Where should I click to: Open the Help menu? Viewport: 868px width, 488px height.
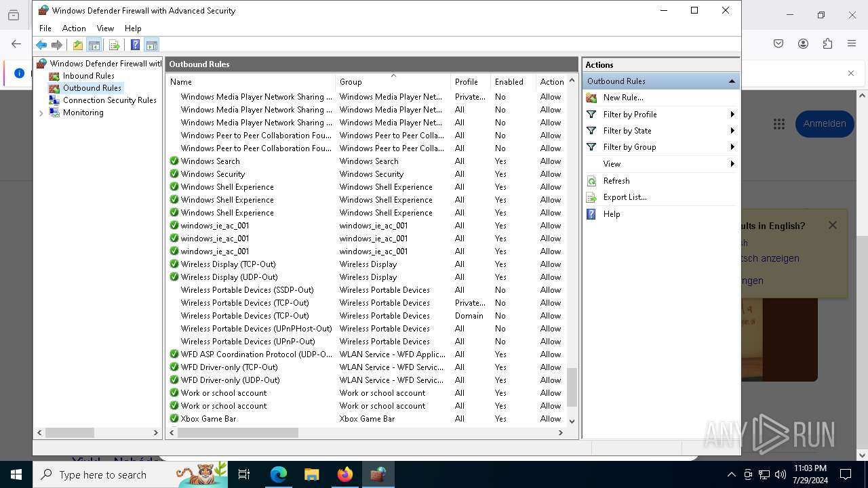click(133, 28)
